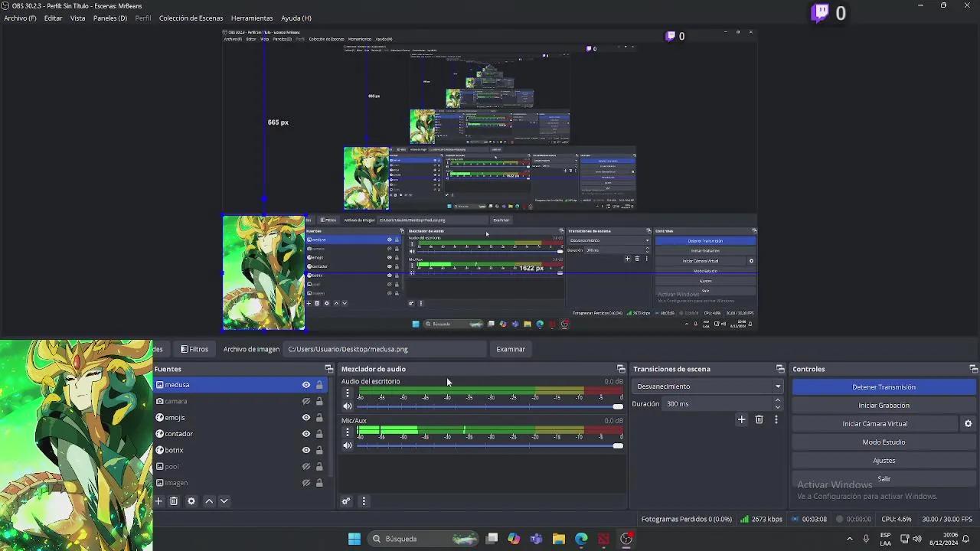Open Audio del escritorio three-dots options

tap(348, 393)
